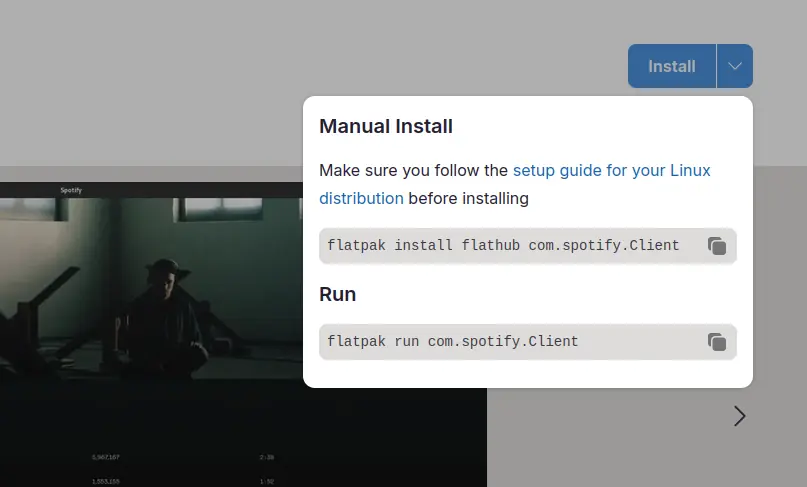Click the 1,553,155 play count in screenshot

coord(106,481)
